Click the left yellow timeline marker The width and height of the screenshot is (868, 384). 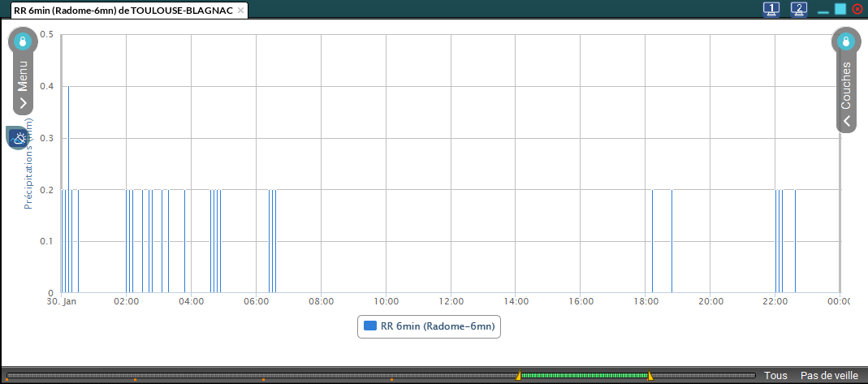(x=519, y=375)
